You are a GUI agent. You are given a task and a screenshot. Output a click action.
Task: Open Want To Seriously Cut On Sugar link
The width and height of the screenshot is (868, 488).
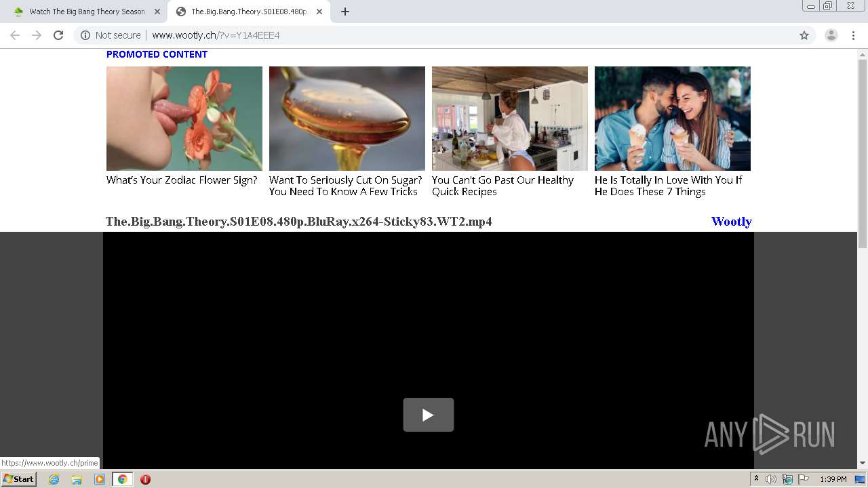(345, 186)
